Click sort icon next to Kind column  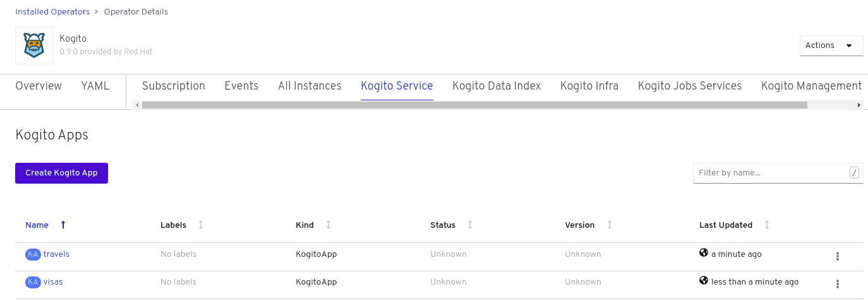tap(329, 225)
